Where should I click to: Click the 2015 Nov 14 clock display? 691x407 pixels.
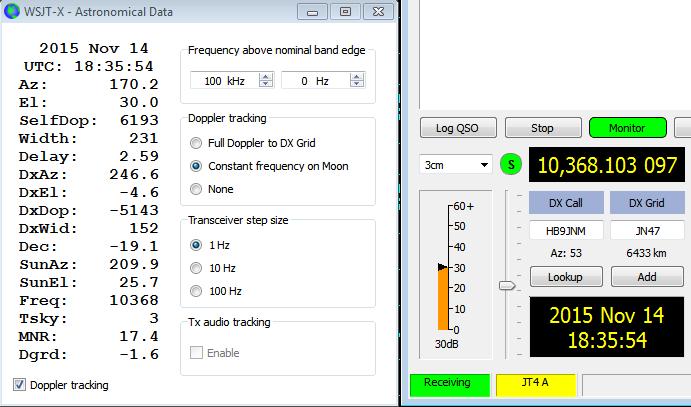coord(607,327)
